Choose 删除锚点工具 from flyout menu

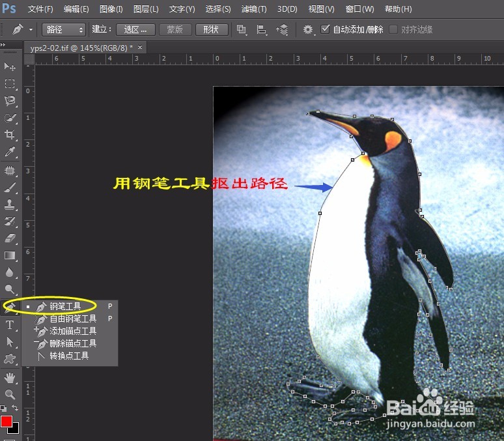coord(69,343)
